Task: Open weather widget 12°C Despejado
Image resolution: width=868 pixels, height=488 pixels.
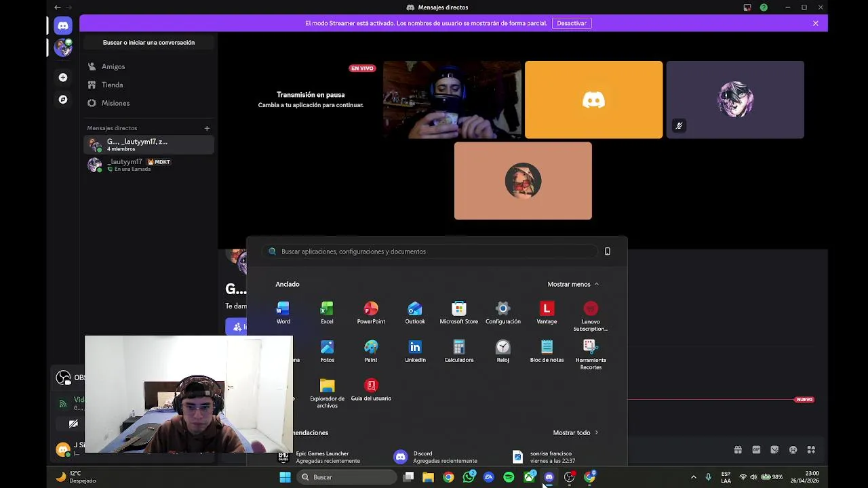Action: click(x=76, y=477)
